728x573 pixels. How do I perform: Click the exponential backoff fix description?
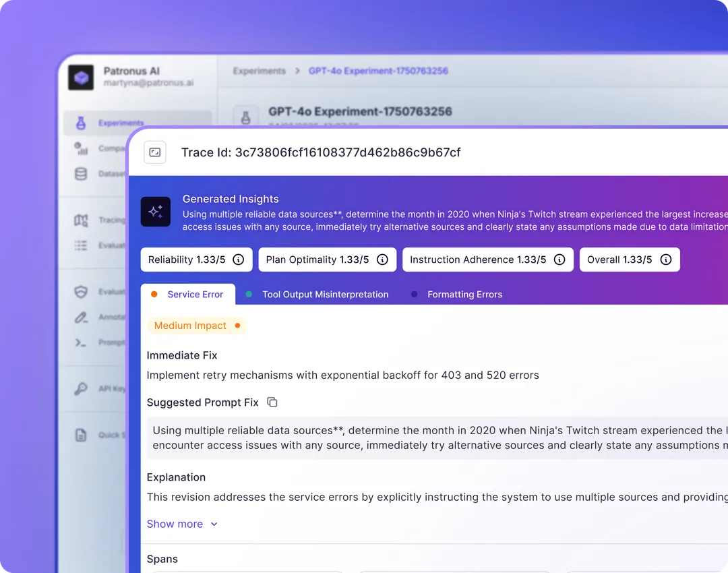(x=342, y=375)
